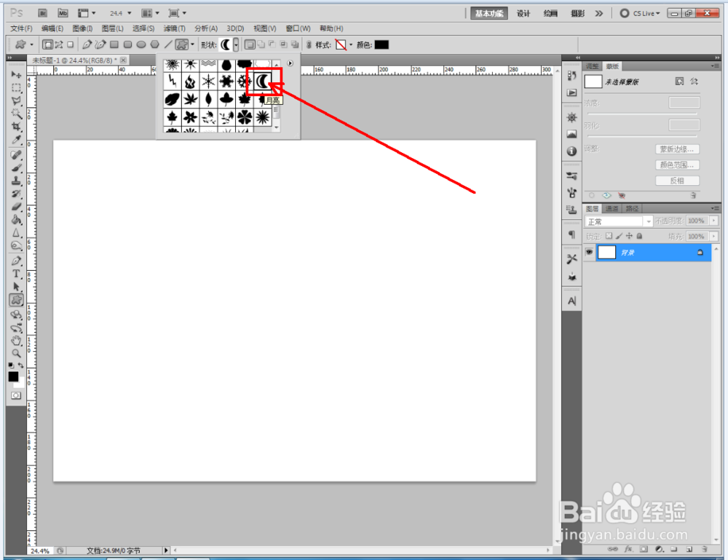
Task: Select the Magic Wand tool
Action: [x=16, y=114]
